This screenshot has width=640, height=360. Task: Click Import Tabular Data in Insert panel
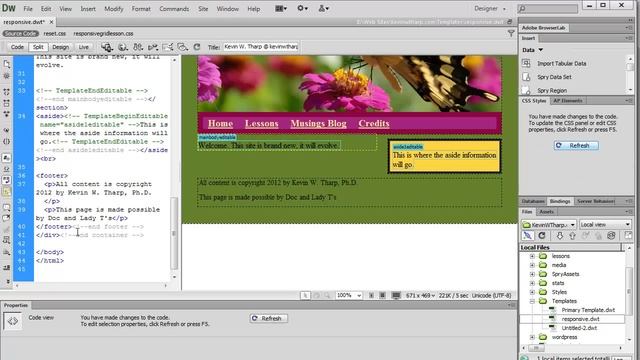click(x=561, y=64)
